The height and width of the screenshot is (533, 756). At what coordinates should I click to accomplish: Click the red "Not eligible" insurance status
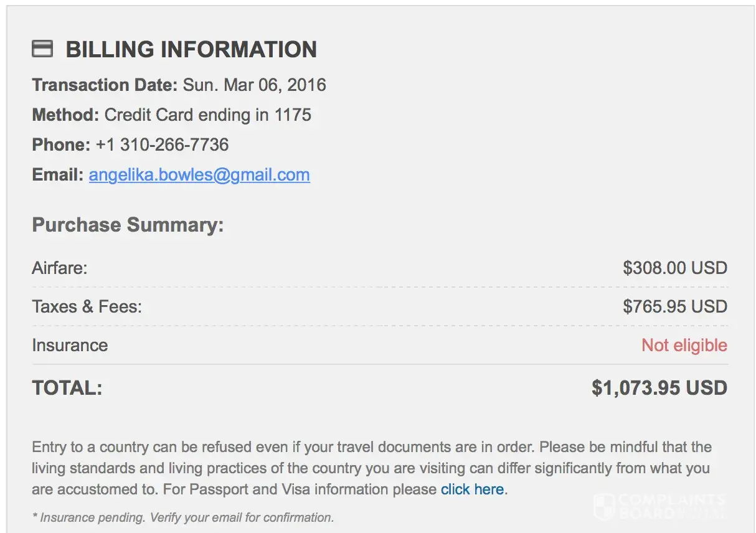(684, 345)
